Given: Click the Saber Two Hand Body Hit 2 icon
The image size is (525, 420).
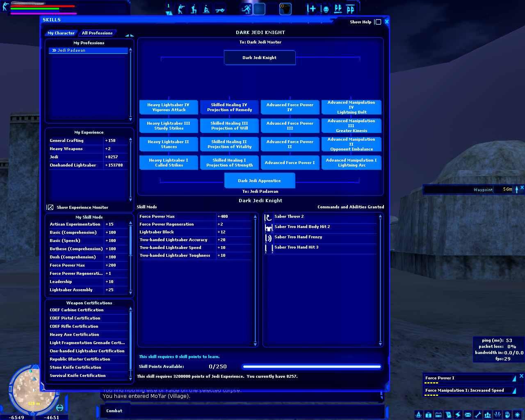Looking at the screenshot, I should coord(268,228).
